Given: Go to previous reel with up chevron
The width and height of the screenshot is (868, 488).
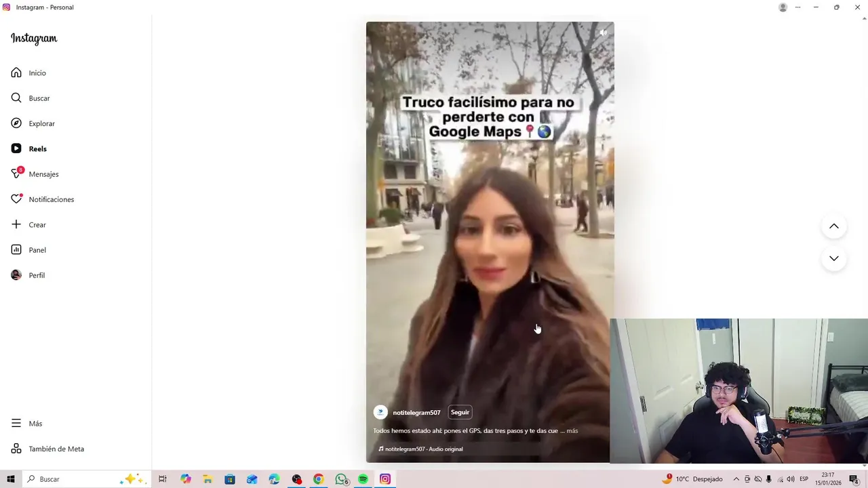Looking at the screenshot, I should click(x=834, y=226).
